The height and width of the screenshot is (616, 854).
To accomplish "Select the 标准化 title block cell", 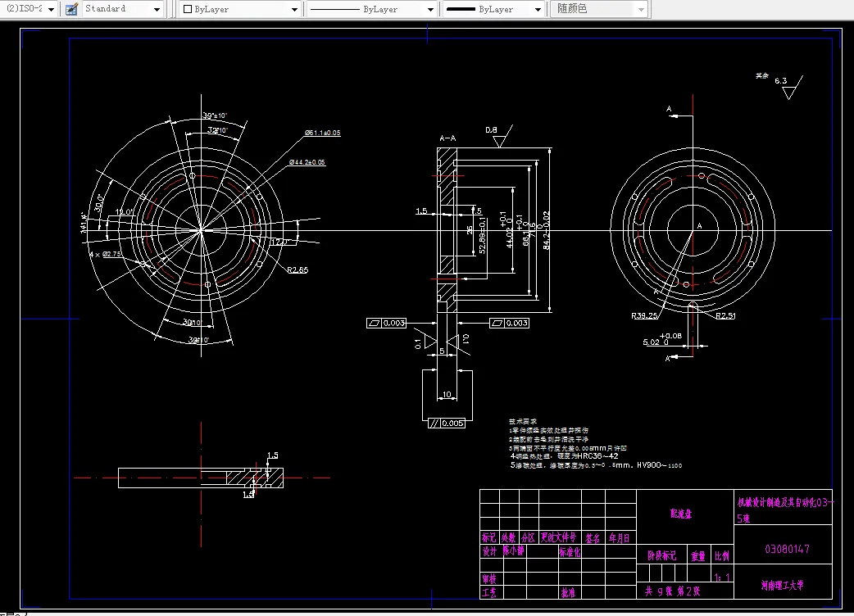I will tap(570, 552).
